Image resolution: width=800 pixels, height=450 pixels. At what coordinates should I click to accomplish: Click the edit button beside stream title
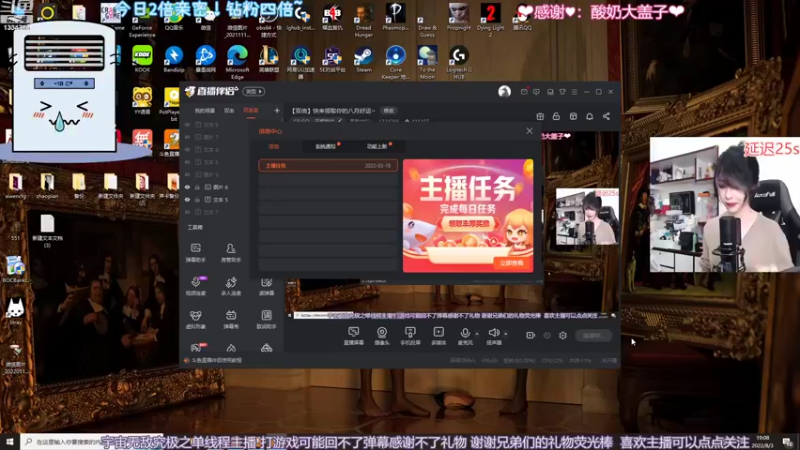click(x=389, y=111)
